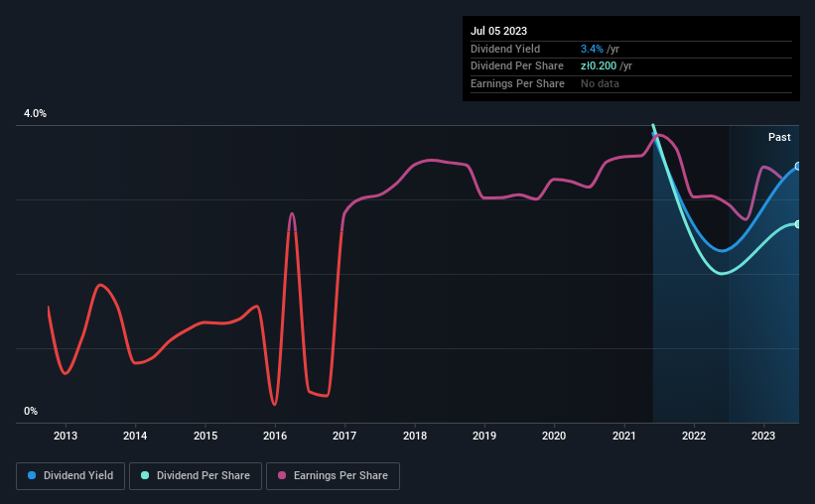Toggle the Dividend Per Share legend button

point(196,476)
